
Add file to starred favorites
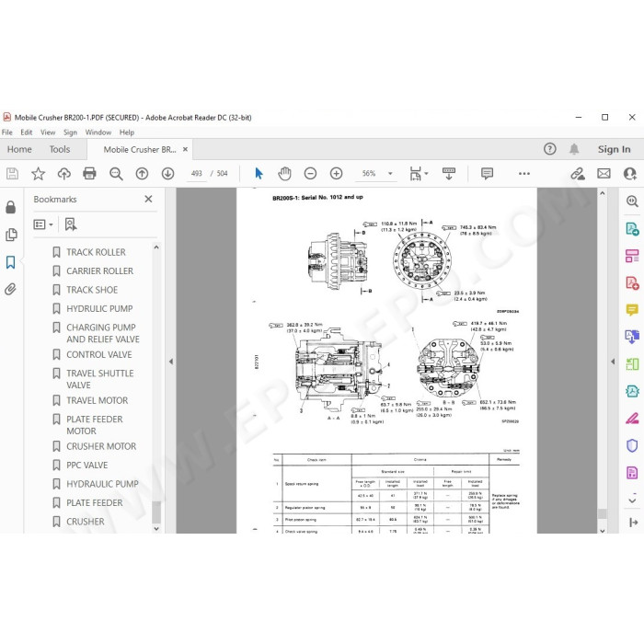(39, 174)
